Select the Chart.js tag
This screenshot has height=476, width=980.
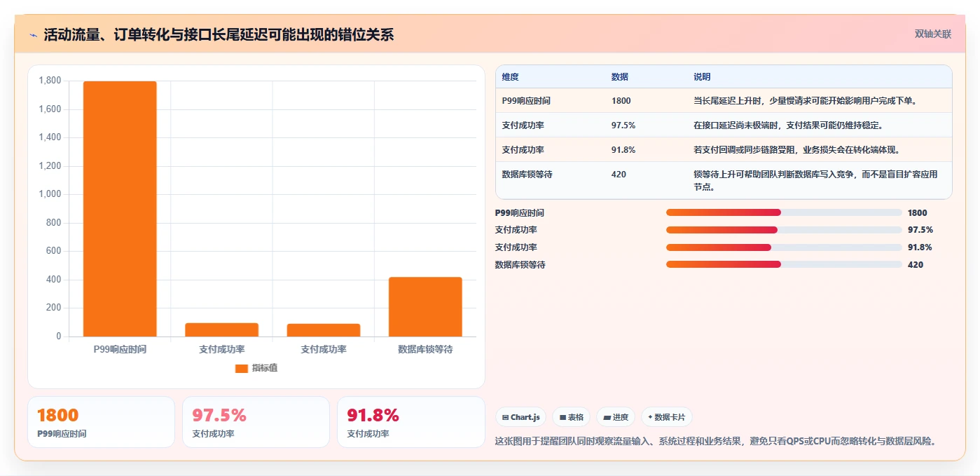click(x=521, y=417)
